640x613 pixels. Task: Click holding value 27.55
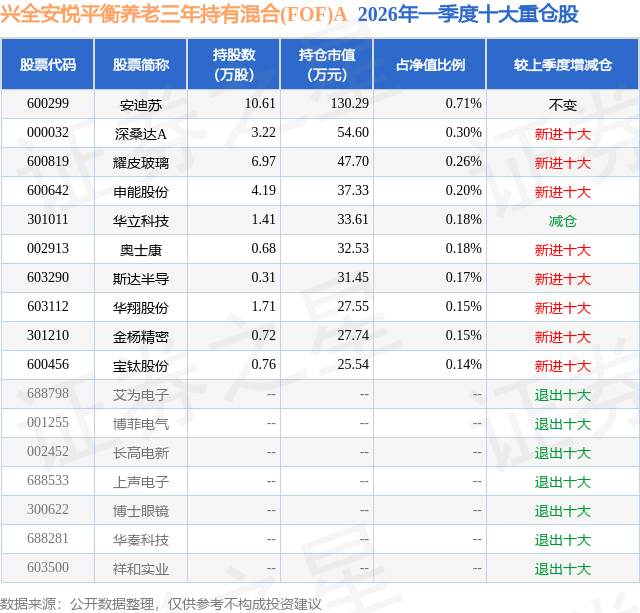pyautogui.click(x=353, y=306)
